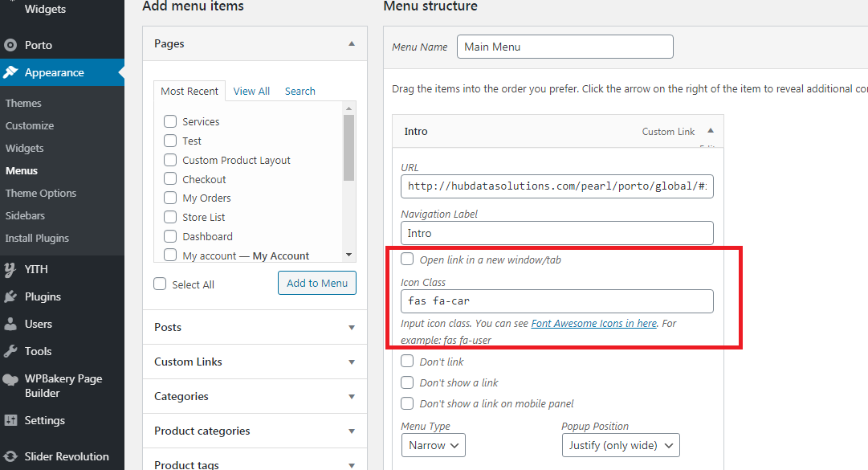The height and width of the screenshot is (470, 868).
Task: Enable Open link in a new window/tab
Action: (x=407, y=260)
